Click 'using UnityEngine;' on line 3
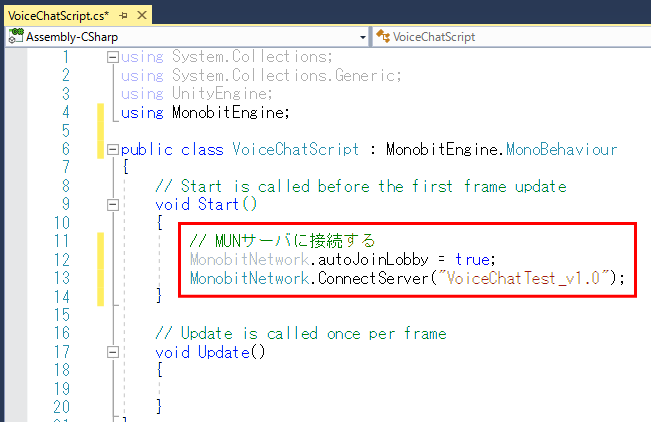 pos(197,94)
